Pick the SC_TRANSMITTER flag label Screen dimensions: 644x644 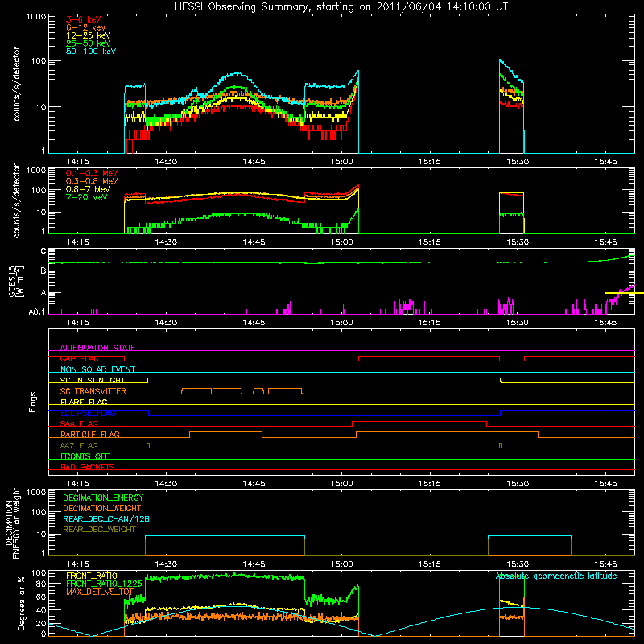tap(93, 391)
